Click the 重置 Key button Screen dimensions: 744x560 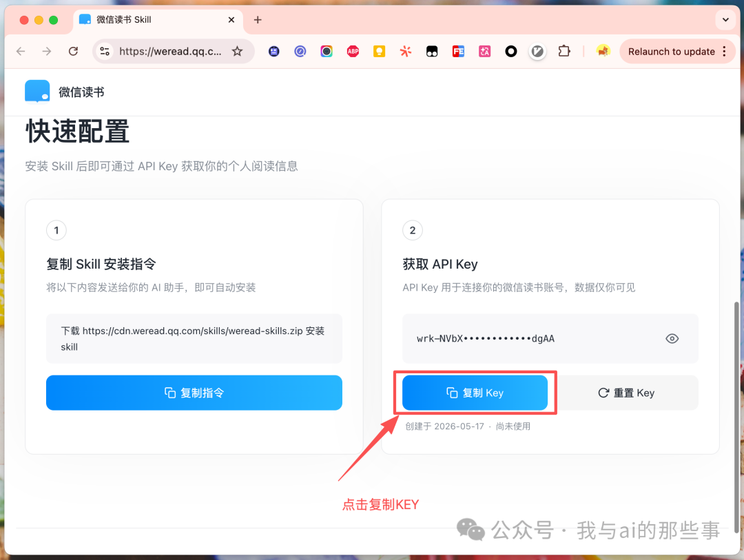click(626, 393)
